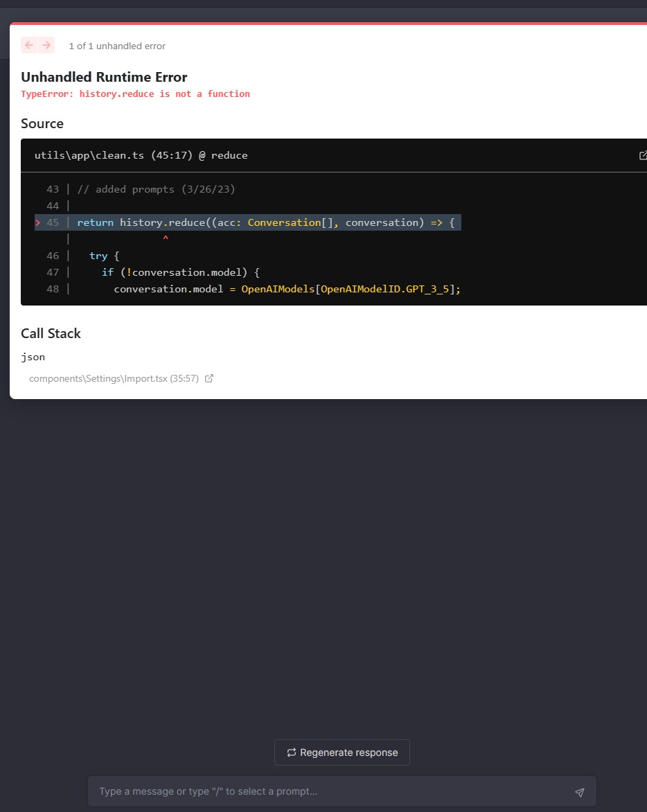Click the caret indicator under history.reduce

click(x=166, y=238)
